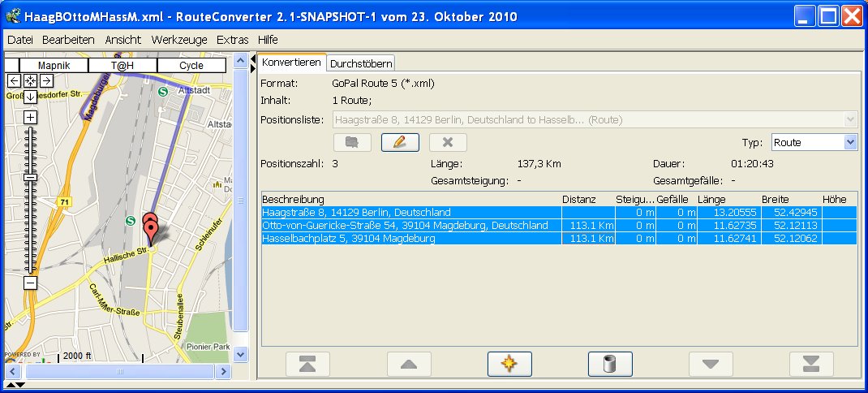Click the map vertical scrollbar down arrow

tap(240, 354)
